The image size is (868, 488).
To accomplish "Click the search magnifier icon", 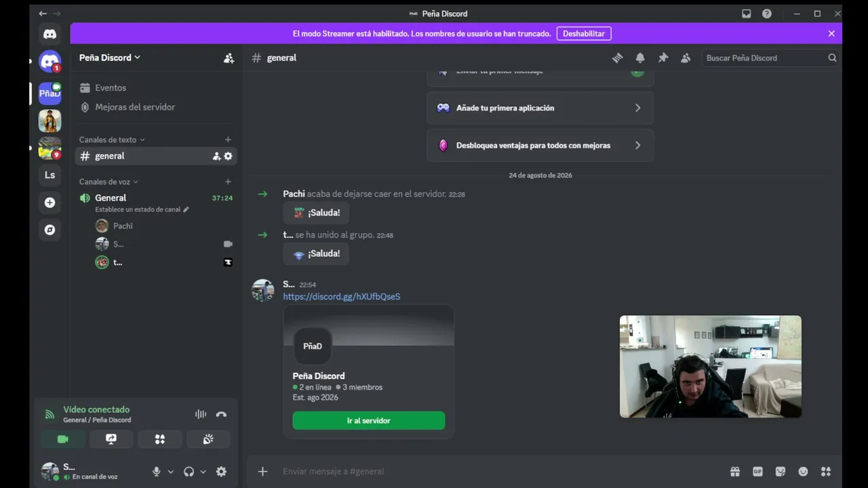I will [832, 58].
